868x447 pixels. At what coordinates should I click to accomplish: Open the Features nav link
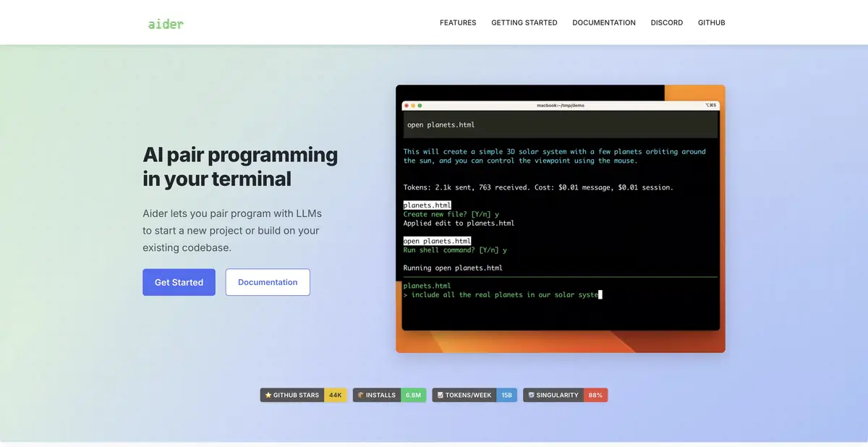coord(458,22)
